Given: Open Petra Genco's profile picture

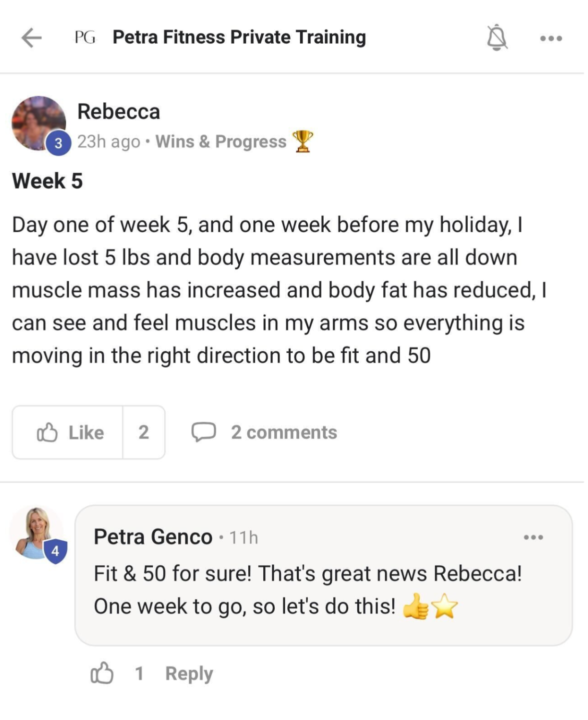Looking at the screenshot, I should point(35,530).
